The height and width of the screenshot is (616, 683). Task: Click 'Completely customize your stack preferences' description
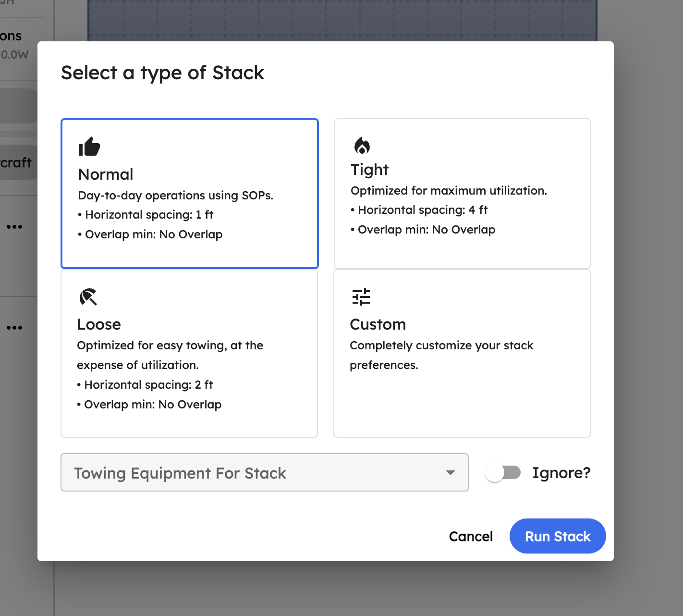point(441,355)
